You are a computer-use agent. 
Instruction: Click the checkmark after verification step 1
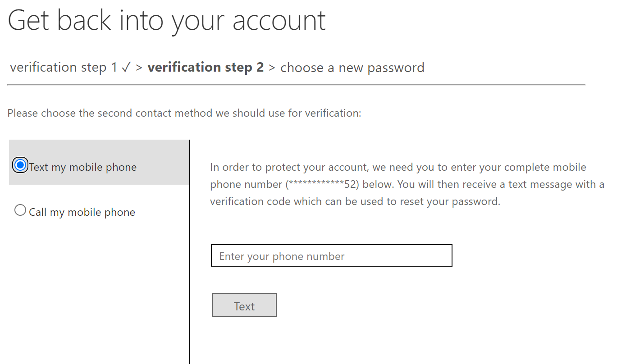126,68
